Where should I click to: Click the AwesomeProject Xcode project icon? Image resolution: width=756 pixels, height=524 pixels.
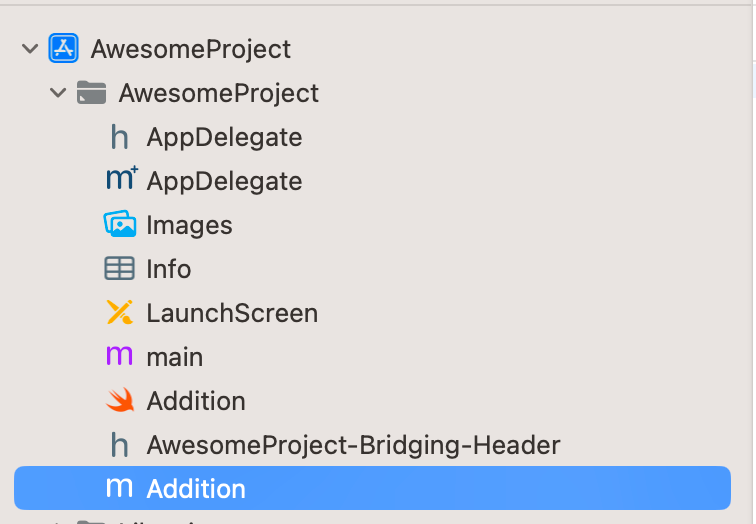[63, 48]
